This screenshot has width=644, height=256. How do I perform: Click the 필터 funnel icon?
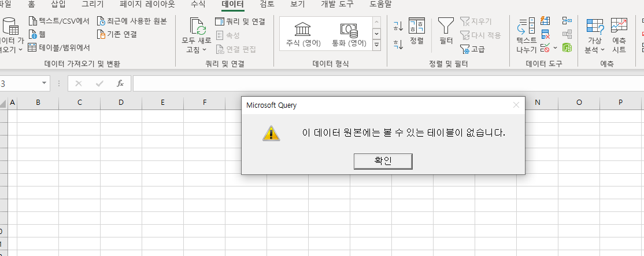(445, 26)
